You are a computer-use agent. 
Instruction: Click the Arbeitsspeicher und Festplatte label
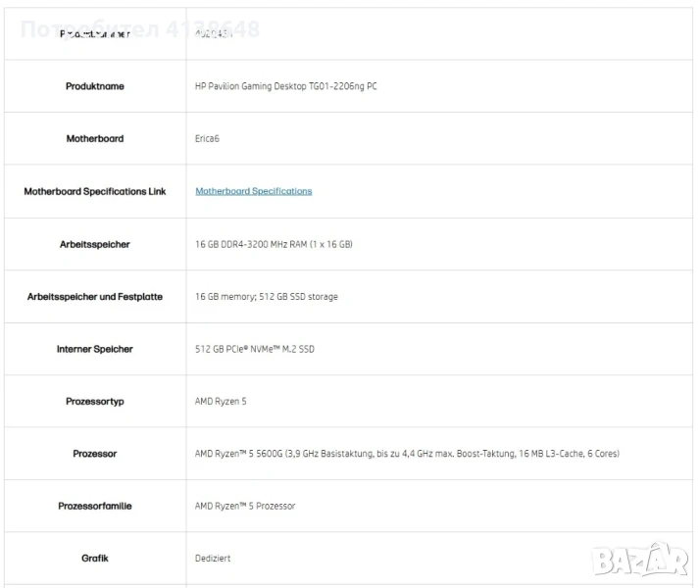[95, 296]
